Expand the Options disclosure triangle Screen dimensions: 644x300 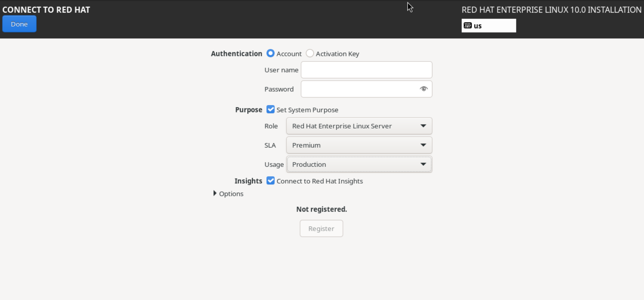[215, 193]
